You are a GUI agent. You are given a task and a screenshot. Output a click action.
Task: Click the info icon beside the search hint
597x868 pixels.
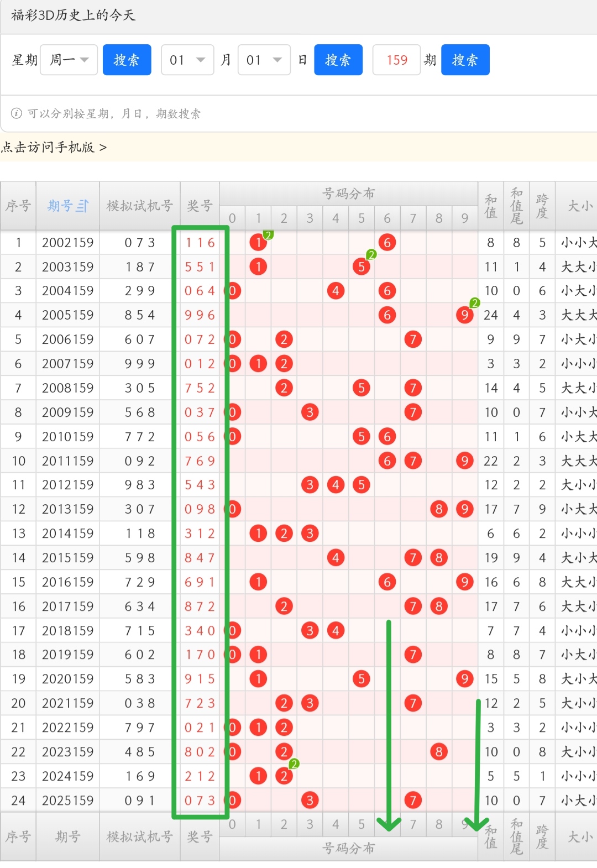click(x=17, y=113)
